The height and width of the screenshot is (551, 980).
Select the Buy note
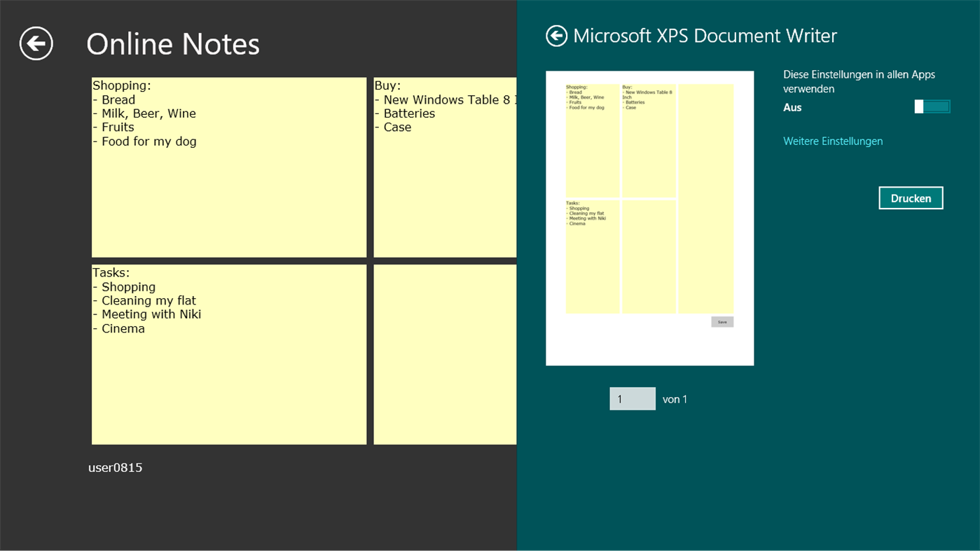coord(445,167)
